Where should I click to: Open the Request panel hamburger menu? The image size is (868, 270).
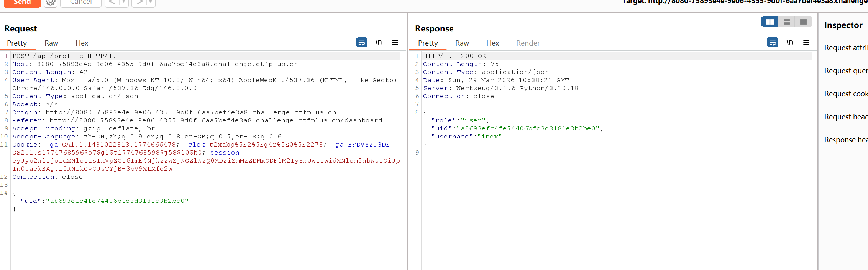click(395, 43)
